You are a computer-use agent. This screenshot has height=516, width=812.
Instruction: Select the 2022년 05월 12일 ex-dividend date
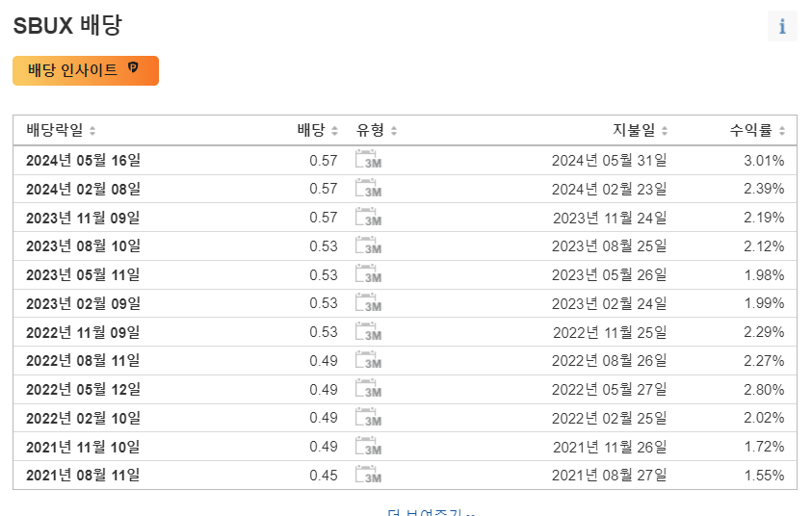pos(84,389)
